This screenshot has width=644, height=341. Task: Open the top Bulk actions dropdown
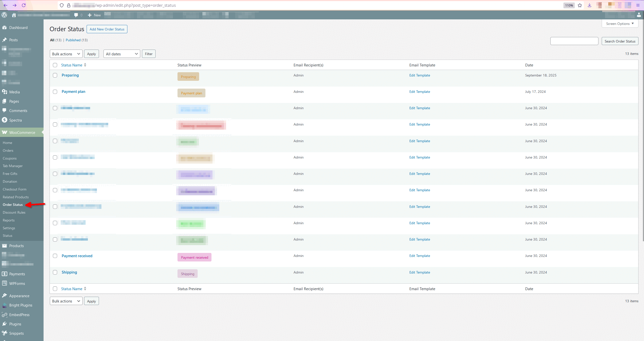[66, 54]
